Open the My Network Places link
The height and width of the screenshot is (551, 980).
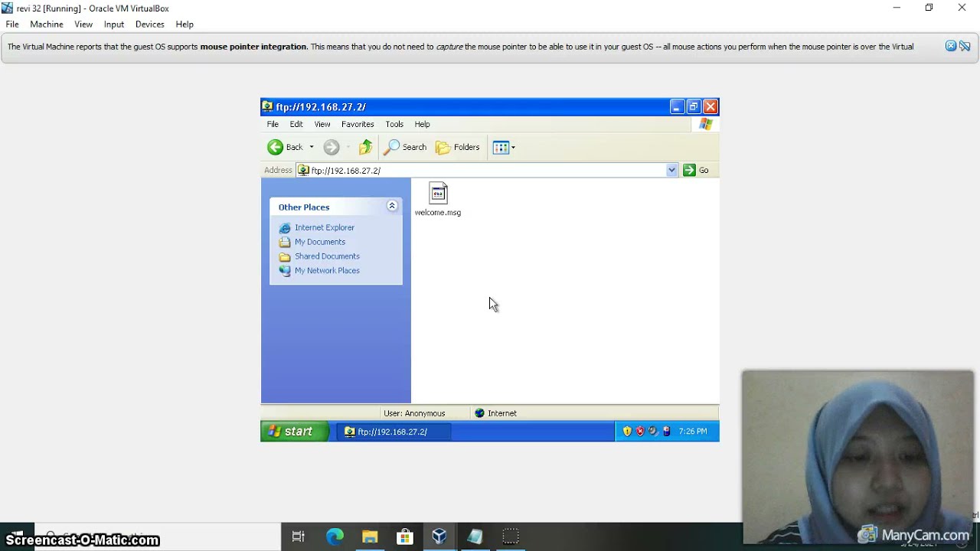coord(327,271)
